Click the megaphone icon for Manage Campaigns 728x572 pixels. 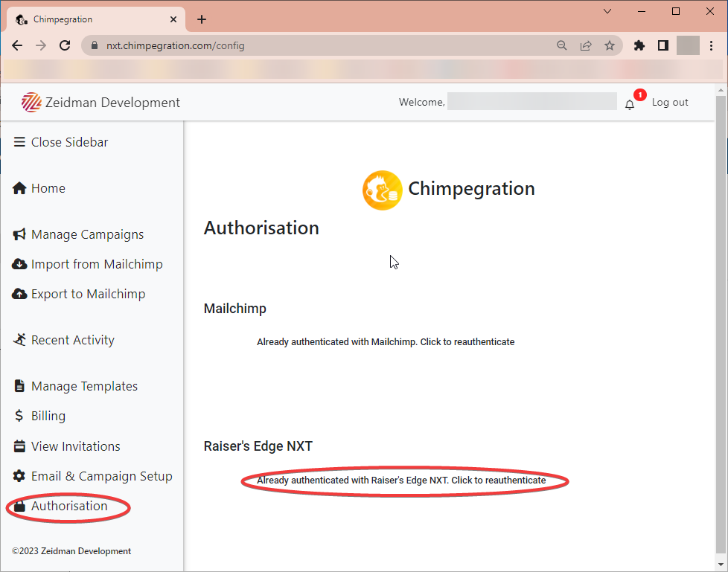pos(19,234)
